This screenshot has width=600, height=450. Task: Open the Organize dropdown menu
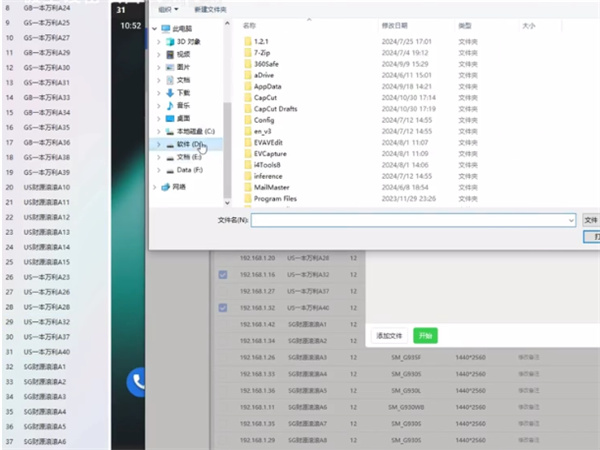coord(168,9)
